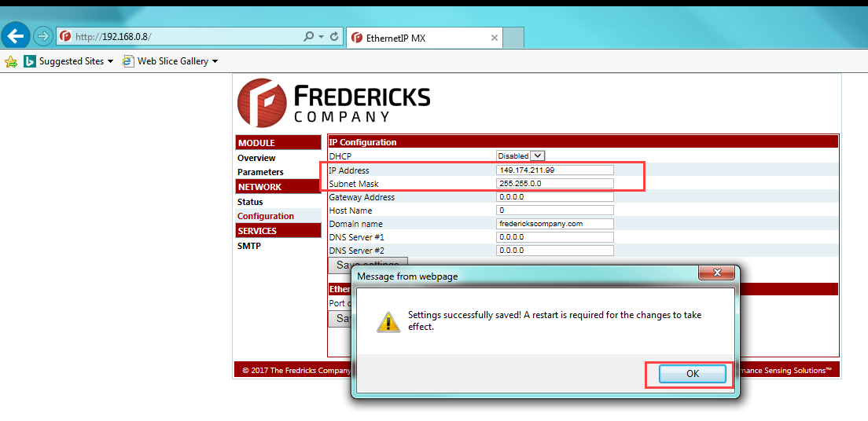Refresh the page with the reload icon
Viewport: 868px width, 421px height.
pyautogui.click(x=334, y=36)
